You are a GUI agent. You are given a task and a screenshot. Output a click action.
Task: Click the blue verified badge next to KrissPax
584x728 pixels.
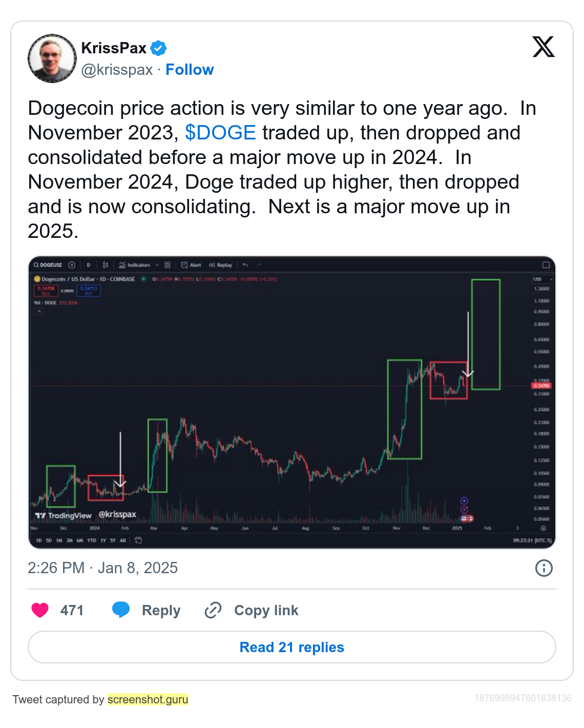click(158, 48)
